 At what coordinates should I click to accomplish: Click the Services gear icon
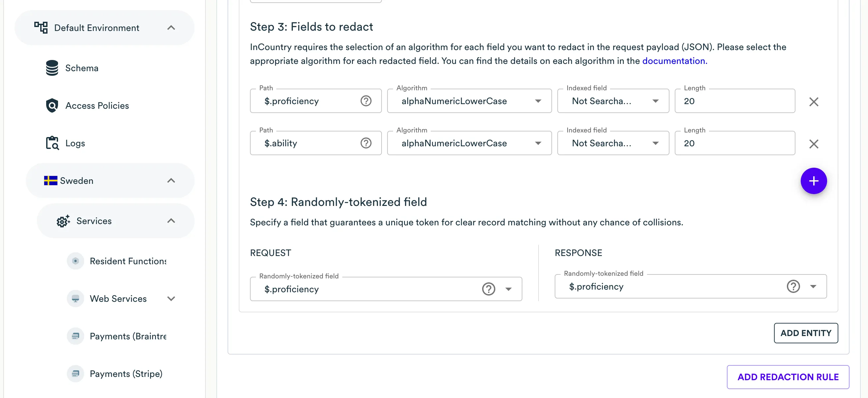tap(63, 221)
